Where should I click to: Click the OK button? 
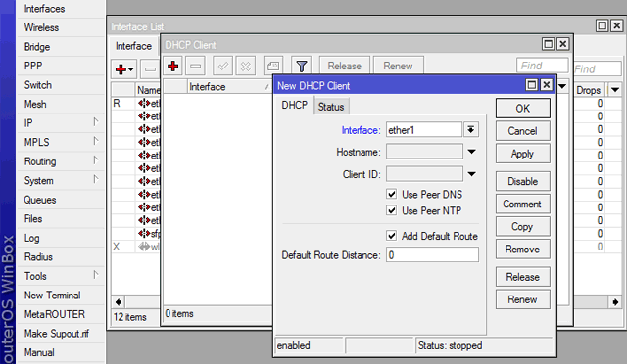pos(523,109)
